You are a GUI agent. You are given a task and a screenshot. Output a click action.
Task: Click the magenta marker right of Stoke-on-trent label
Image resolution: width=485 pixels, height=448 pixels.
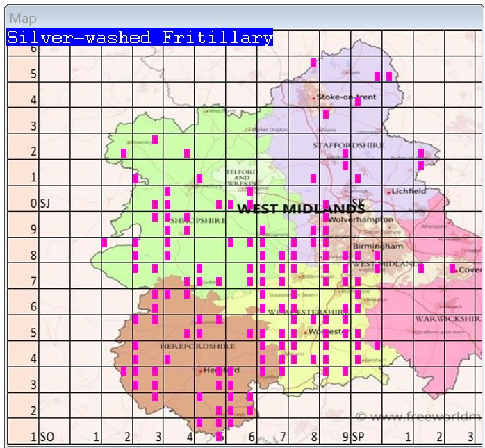click(x=358, y=101)
